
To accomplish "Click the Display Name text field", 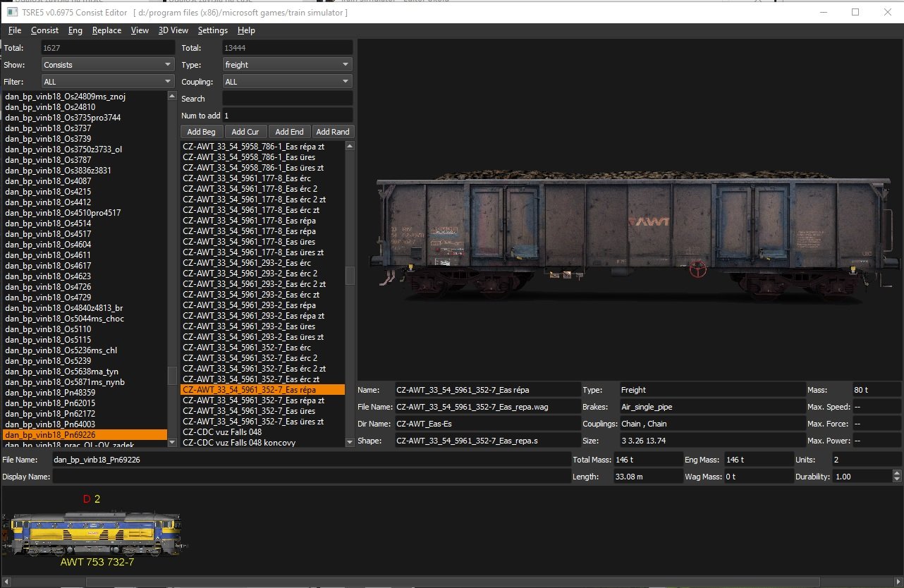I will [x=311, y=477].
